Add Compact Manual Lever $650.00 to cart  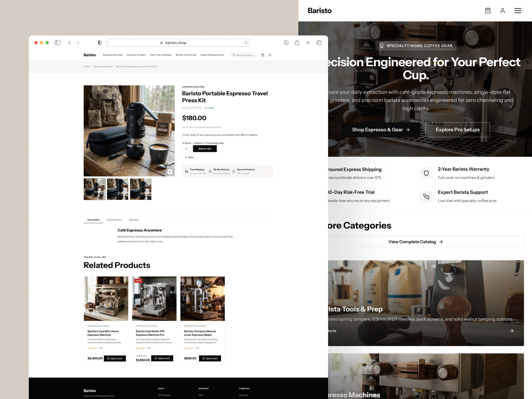210,359
